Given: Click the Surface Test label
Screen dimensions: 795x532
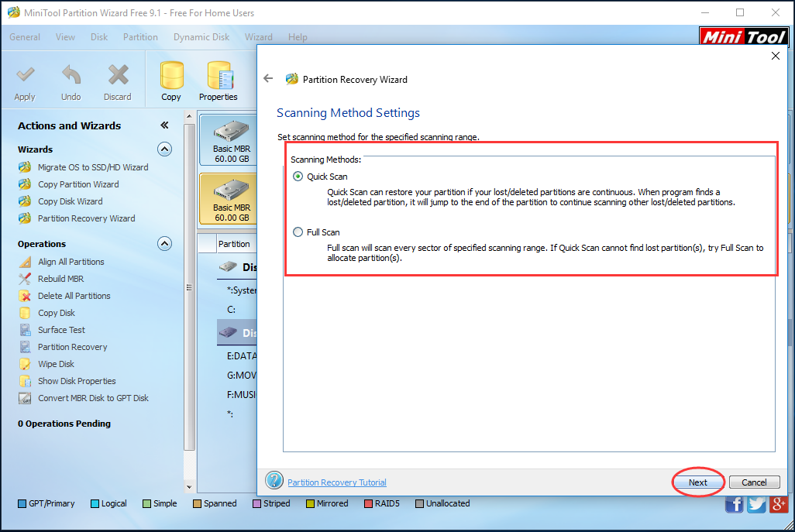Looking at the screenshot, I should [61, 330].
